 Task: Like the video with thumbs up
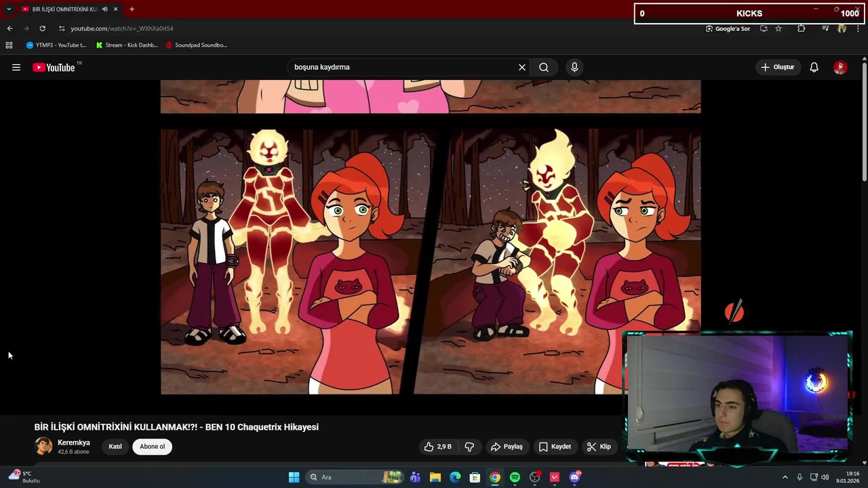(437, 447)
